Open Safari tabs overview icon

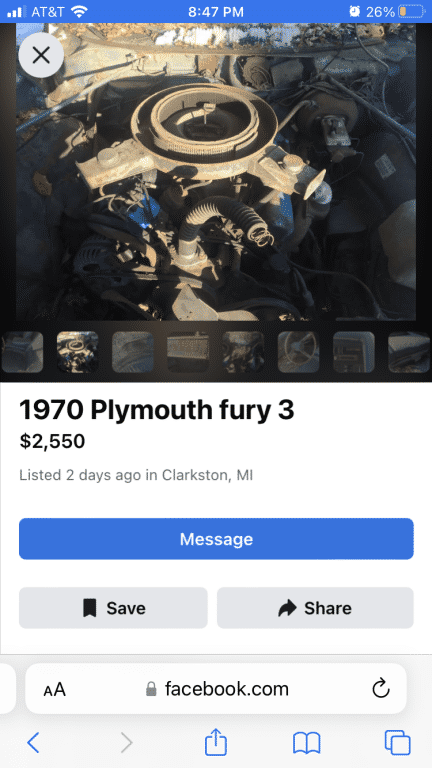click(397, 743)
